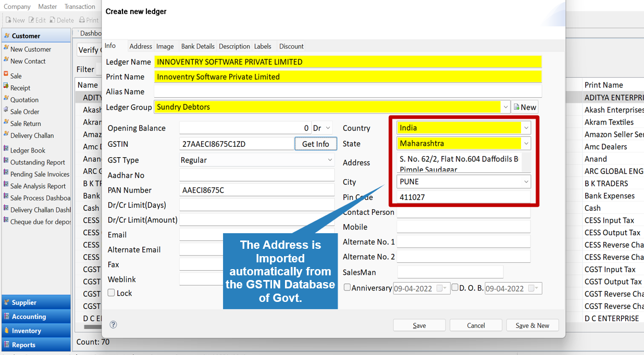Open the Transaction menu
Image resolution: width=644 pixels, height=355 pixels.
click(80, 7)
